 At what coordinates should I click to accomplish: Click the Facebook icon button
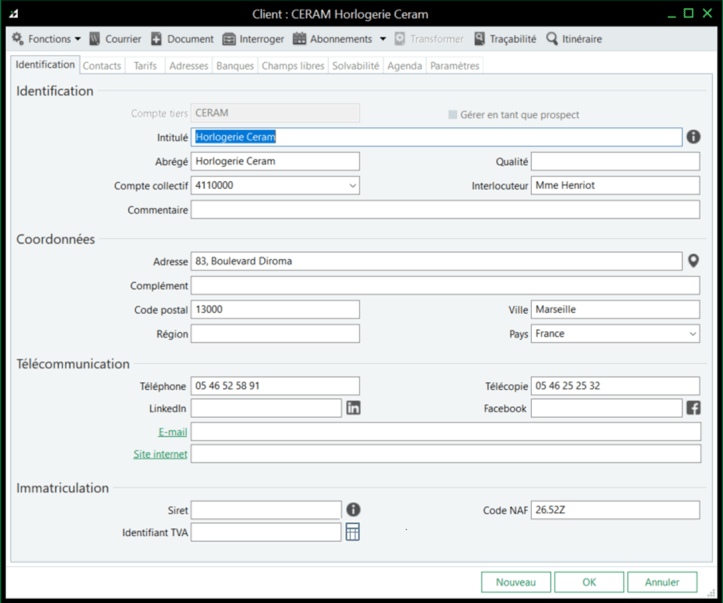click(693, 408)
